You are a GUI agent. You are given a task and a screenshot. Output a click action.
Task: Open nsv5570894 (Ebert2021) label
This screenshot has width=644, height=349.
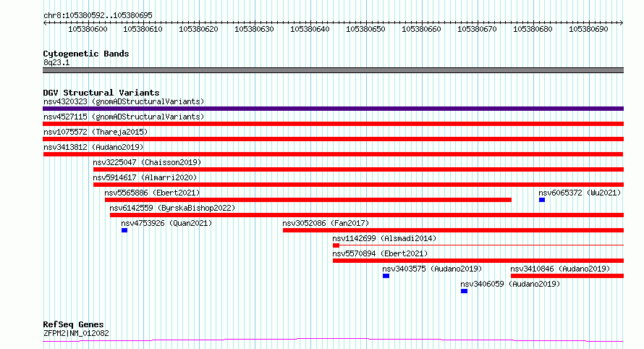tap(380, 253)
